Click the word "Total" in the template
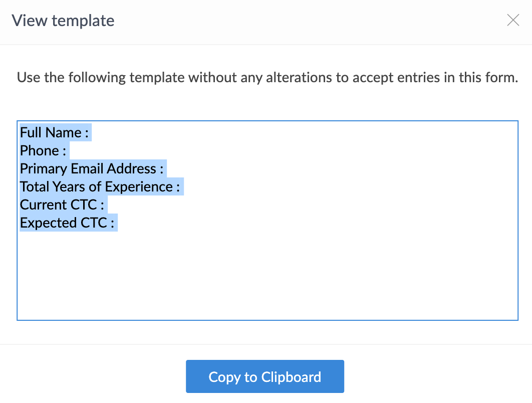532x403 pixels. pyautogui.click(x=33, y=187)
